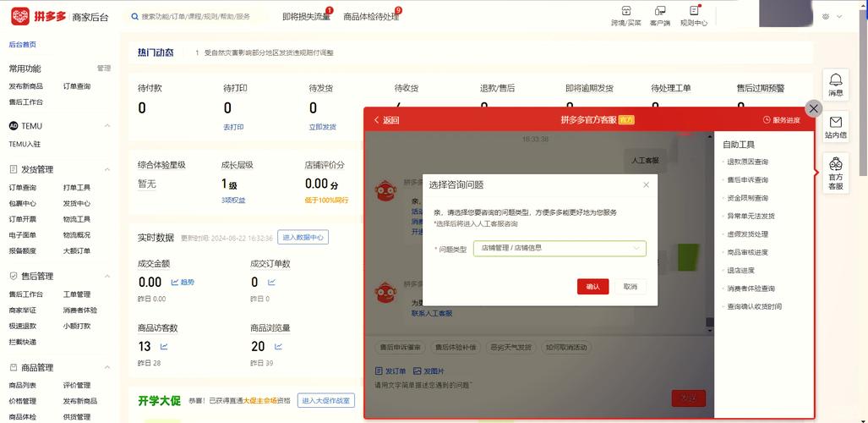Click the 发图片 picture icon in the chat

click(418, 371)
